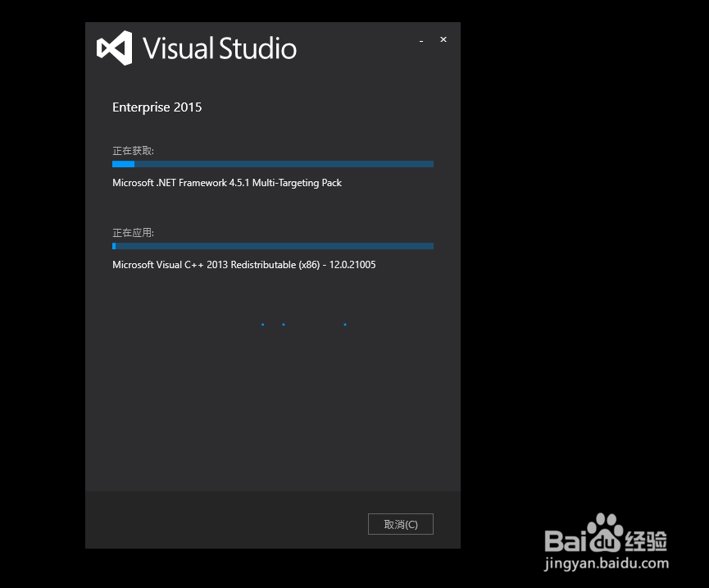Click the Visual Studio title text
The height and width of the screenshot is (588, 709).
220,48
